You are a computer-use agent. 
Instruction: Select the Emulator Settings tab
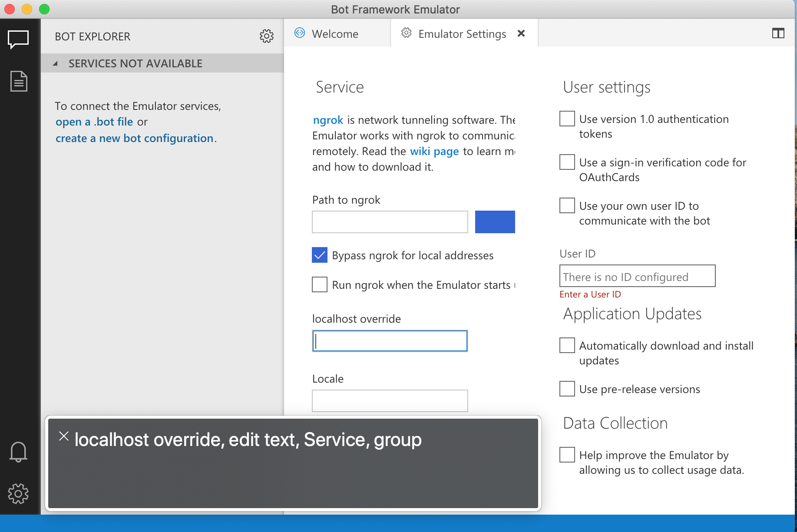click(464, 33)
